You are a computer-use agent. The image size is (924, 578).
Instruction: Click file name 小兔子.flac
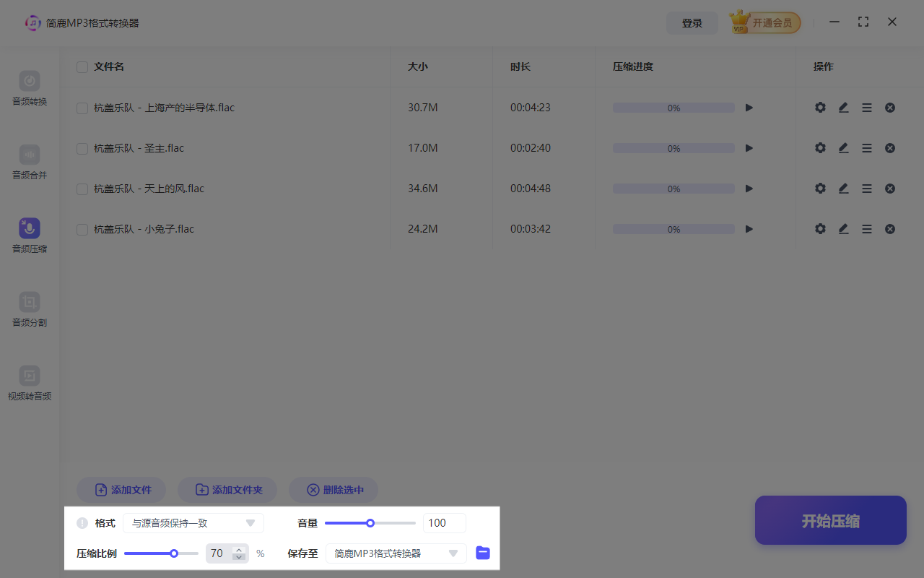[x=144, y=229]
